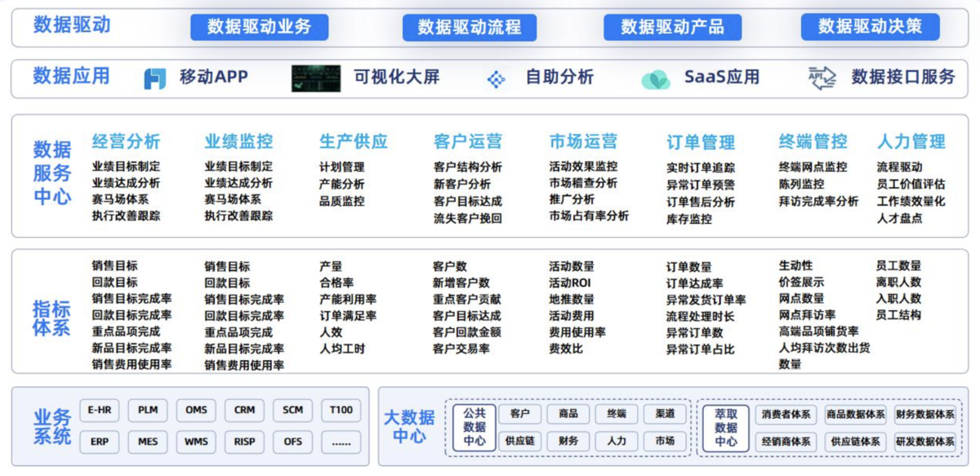Select the MES system box
The image size is (980, 476).
pos(148,442)
